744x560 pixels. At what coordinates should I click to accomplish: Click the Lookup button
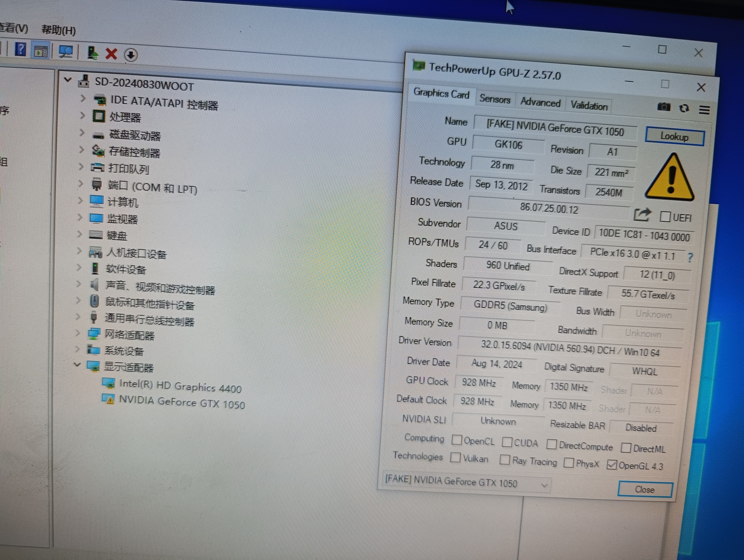[674, 137]
